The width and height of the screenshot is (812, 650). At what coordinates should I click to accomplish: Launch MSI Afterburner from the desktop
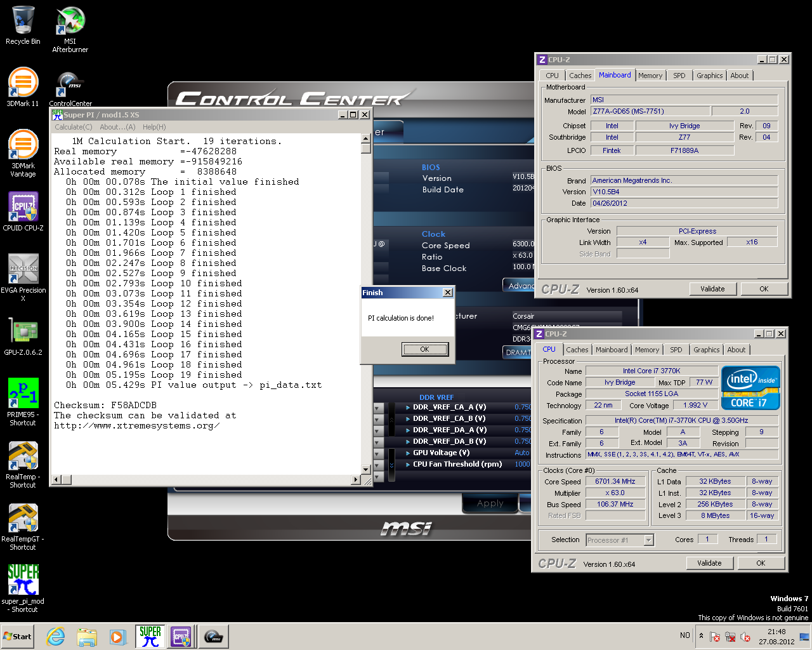(x=70, y=29)
